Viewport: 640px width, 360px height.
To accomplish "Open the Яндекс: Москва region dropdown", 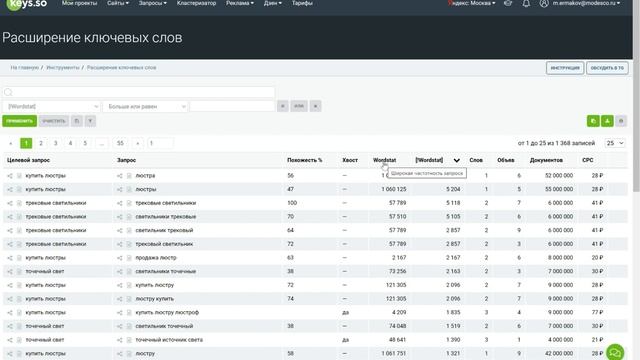I will pos(471,3).
